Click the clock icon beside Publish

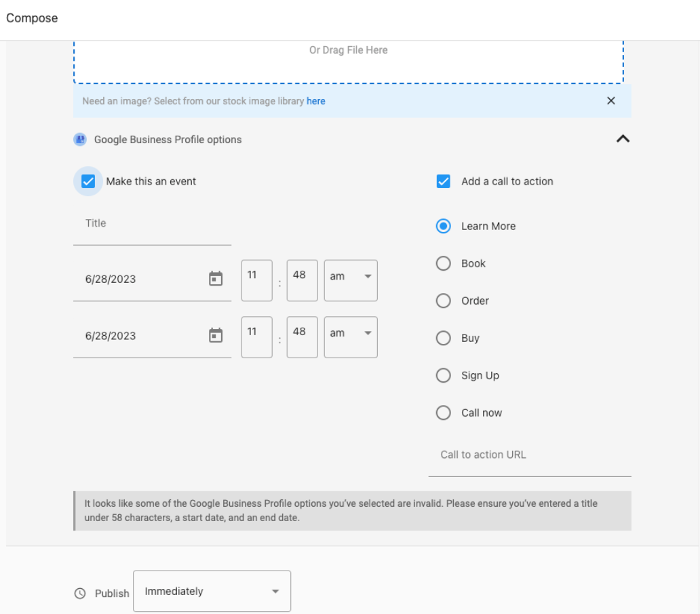click(80, 593)
